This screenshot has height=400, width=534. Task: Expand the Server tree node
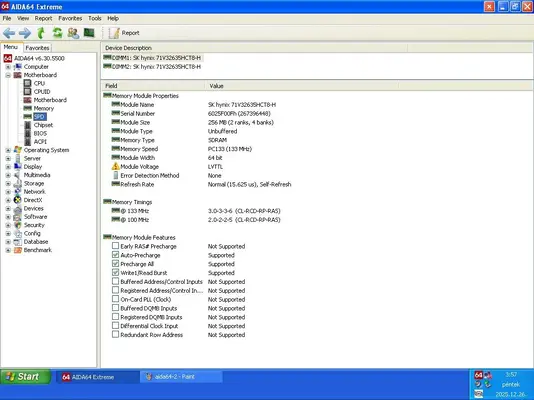point(8,159)
